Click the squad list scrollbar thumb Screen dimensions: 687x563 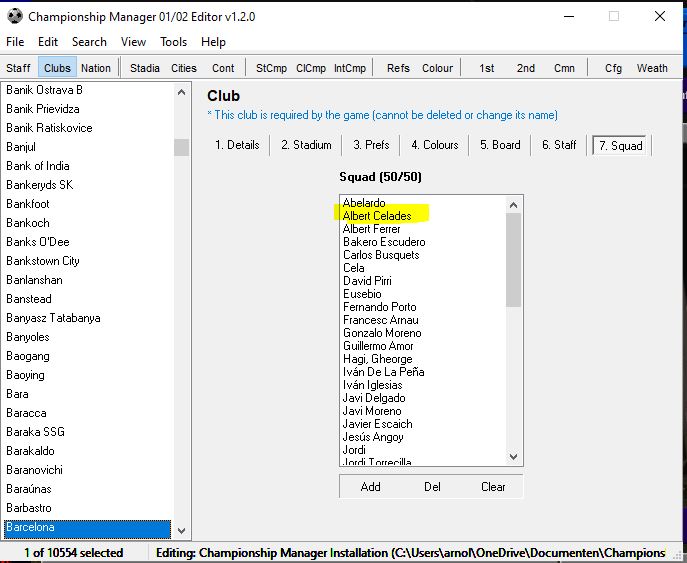coord(513,260)
